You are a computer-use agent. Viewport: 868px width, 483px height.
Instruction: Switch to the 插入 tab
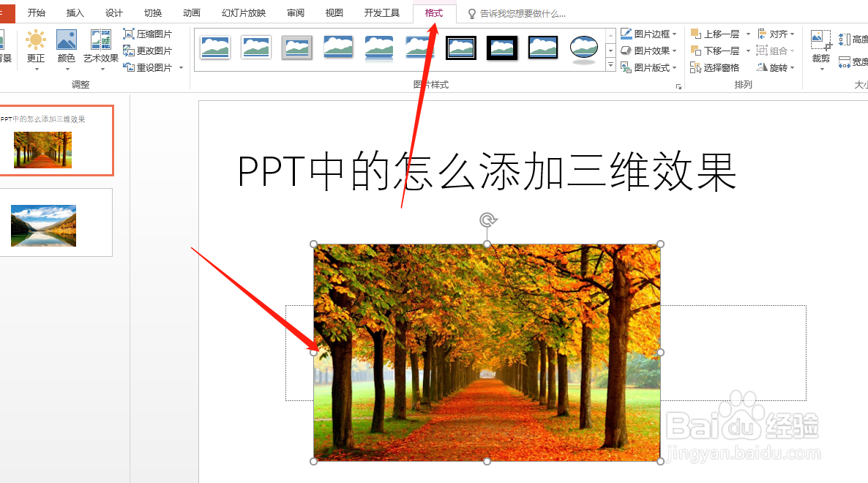[75, 12]
